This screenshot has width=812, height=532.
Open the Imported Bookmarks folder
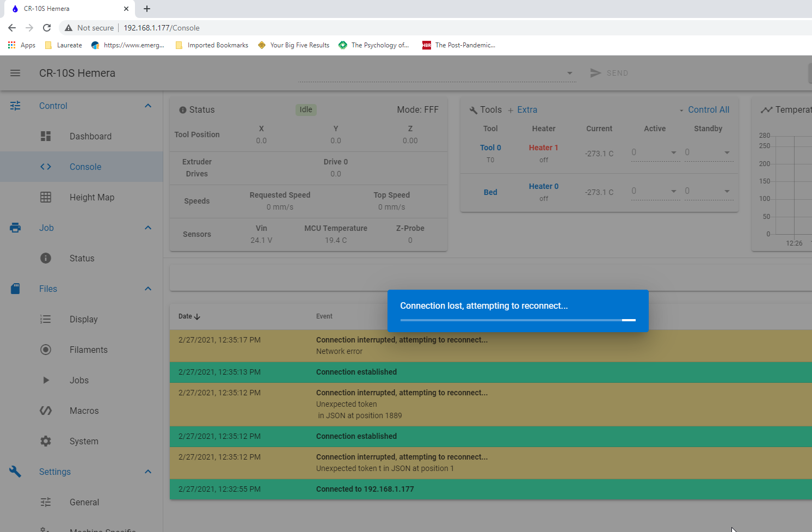click(212, 45)
